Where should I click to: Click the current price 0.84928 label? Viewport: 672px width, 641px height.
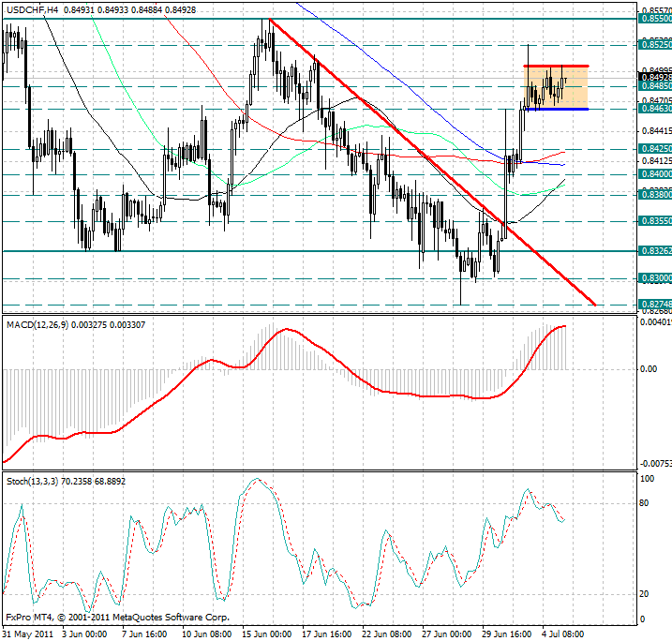coord(655,78)
